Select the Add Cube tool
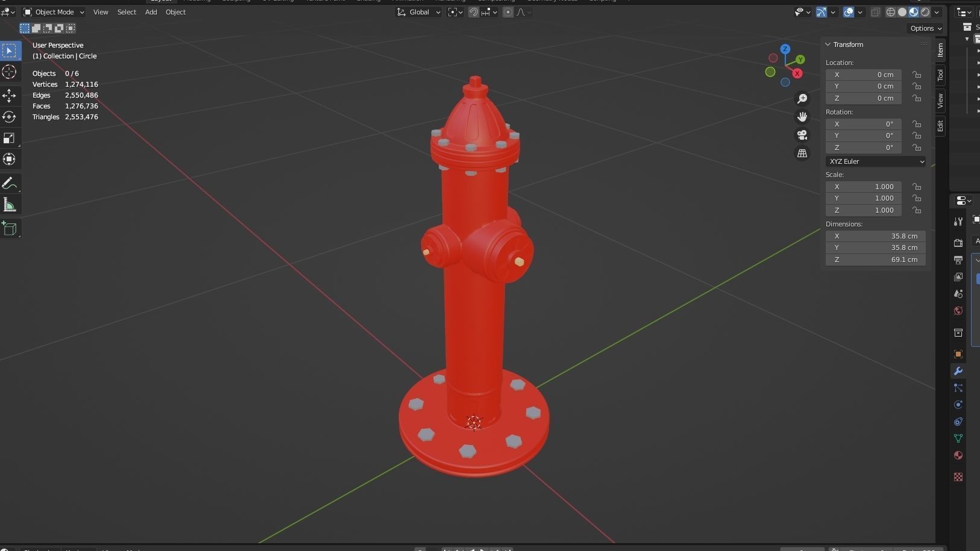Viewport: 980px width, 551px height. [x=10, y=228]
